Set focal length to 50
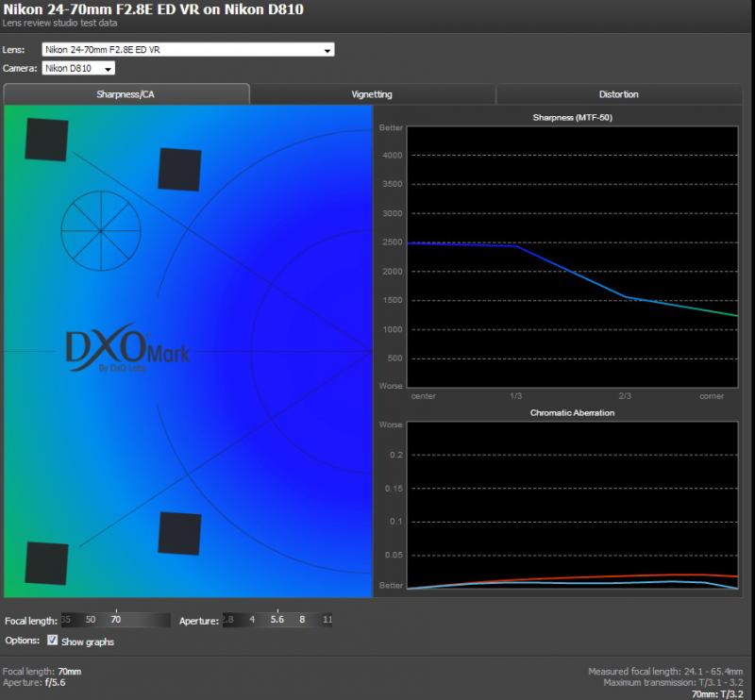This screenshot has height=700, width=755. pyautogui.click(x=90, y=620)
